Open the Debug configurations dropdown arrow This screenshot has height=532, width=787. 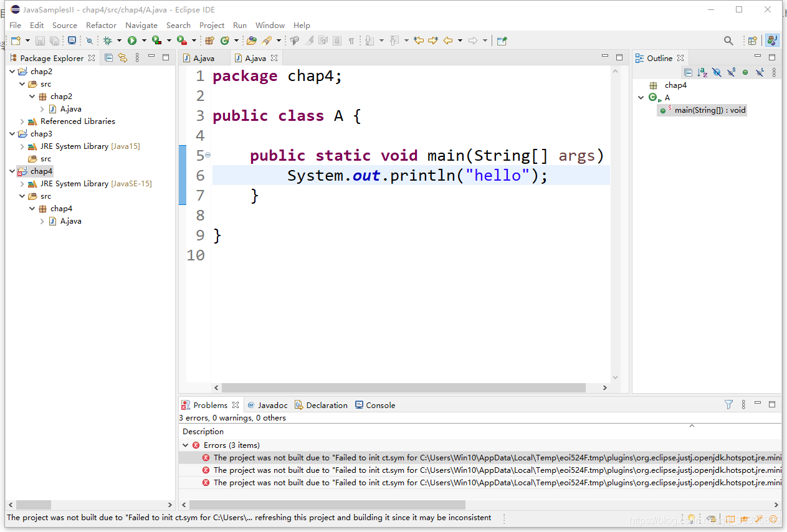[x=119, y=40]
